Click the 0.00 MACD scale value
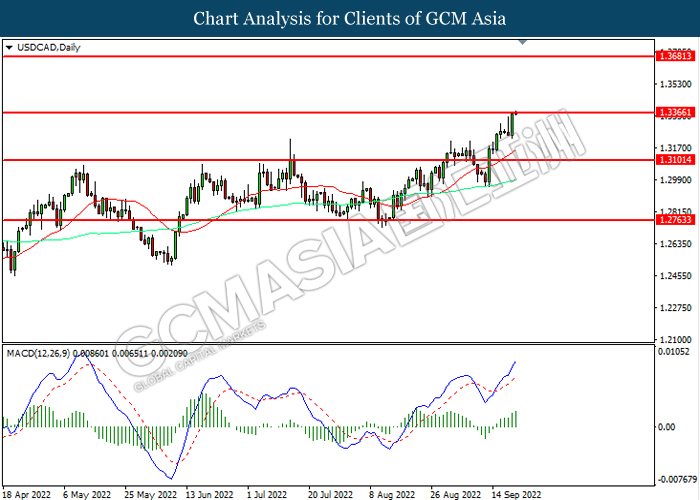Screen dimensions: 700x500 click(x=667, y=427)
